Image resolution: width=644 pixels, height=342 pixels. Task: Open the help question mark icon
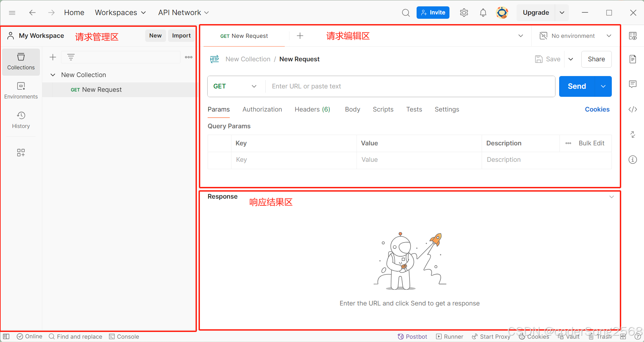click(638, 337)
